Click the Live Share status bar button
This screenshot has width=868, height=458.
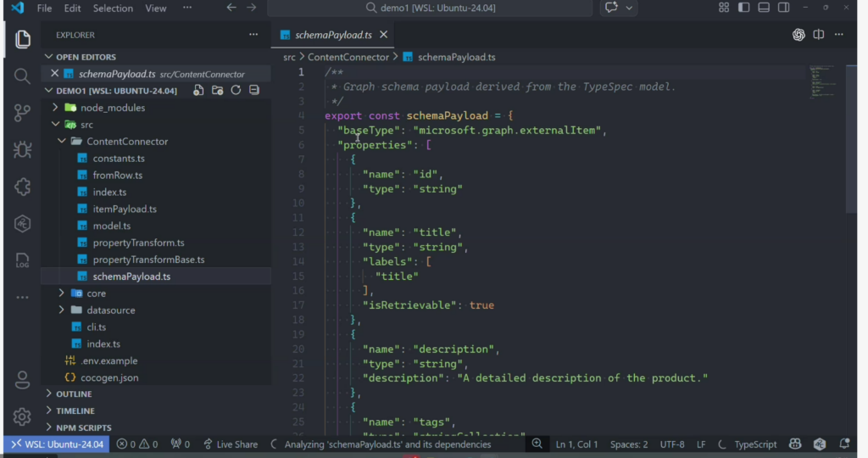pyautogui.click(x=229, y=444)
